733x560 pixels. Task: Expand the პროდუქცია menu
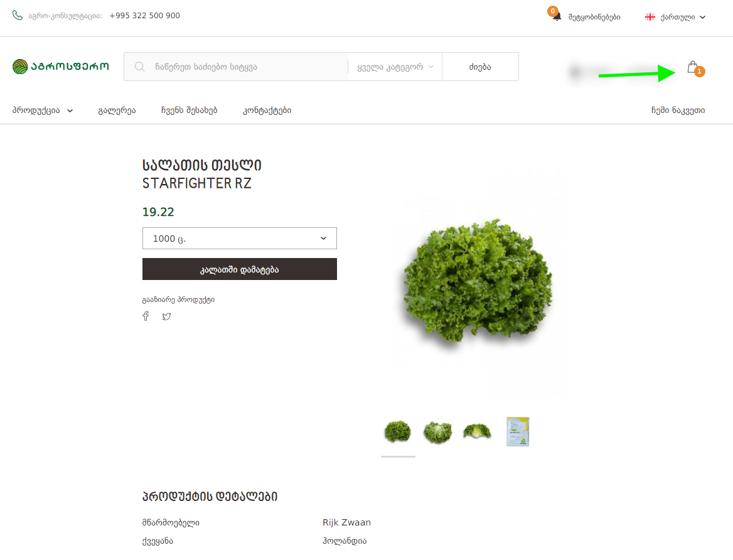tap(43, 110)
